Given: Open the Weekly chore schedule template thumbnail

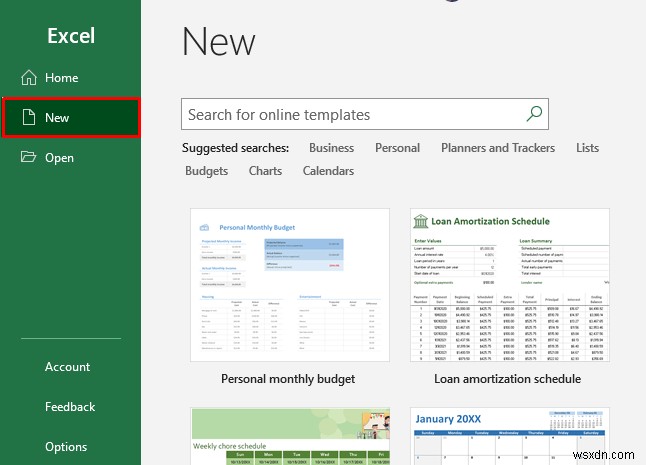Looking at the screenshot, I should [290, 437].
